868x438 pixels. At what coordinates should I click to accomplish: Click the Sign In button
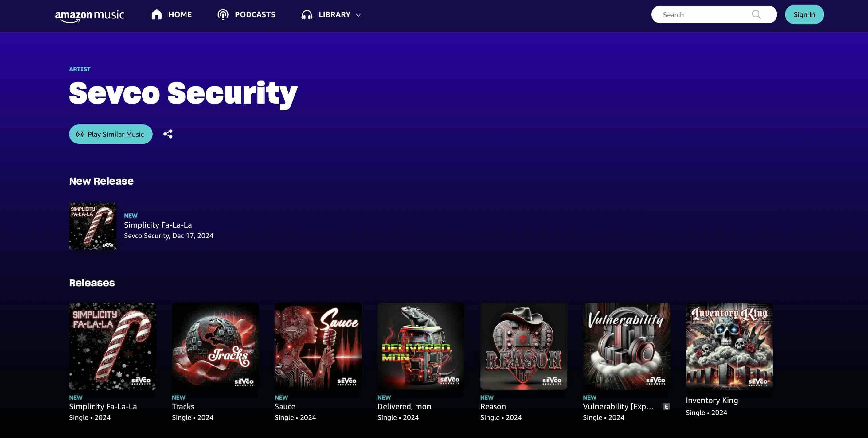(804, 14)
